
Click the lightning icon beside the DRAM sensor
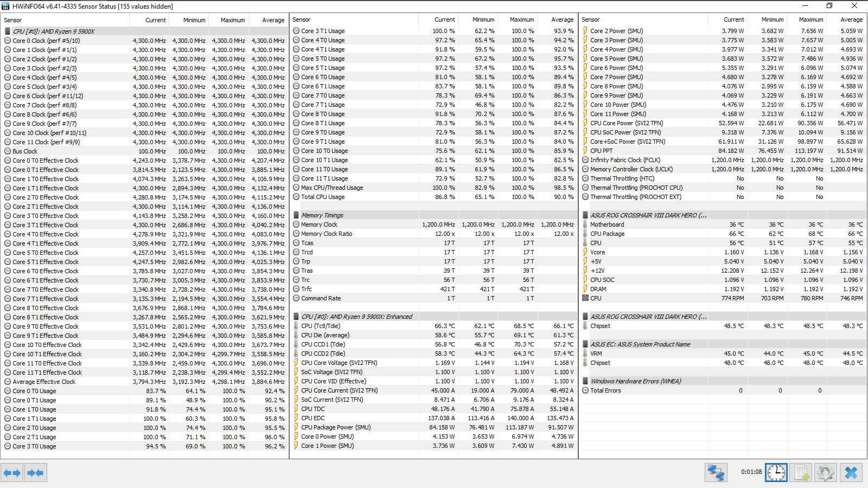(585, 289)
